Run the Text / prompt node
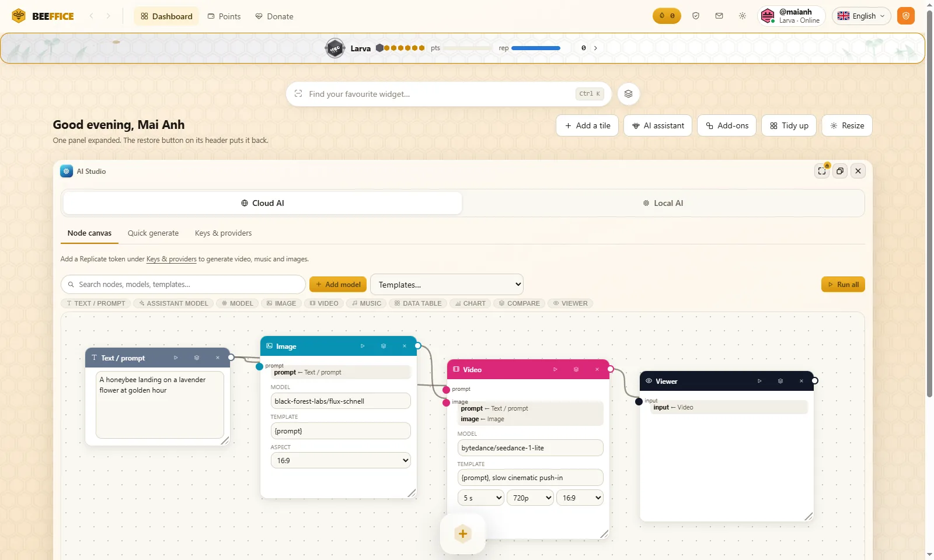This screenshot has width=934, height=560. (x=176, y=358)
